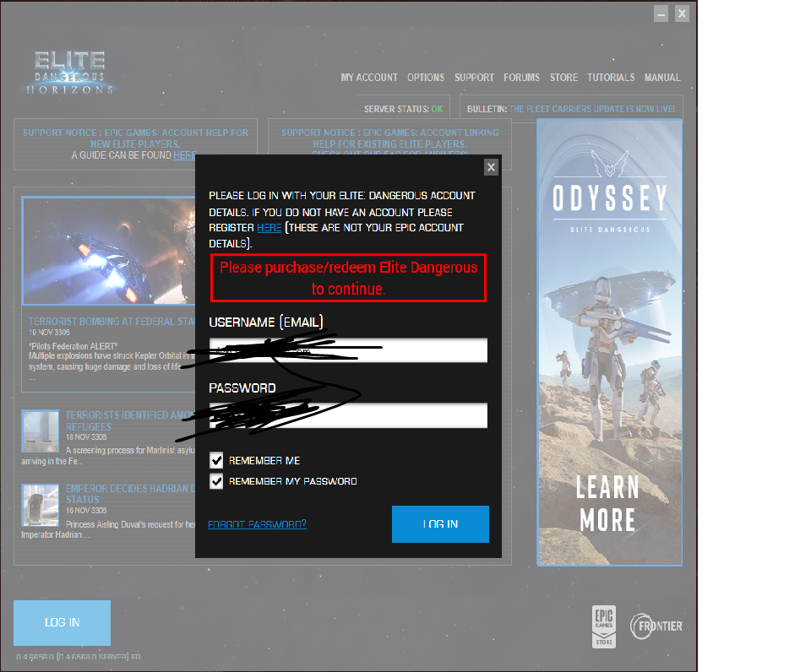Open the Emperor Decides Hadrian news thumbnail
The width and height of the screenshot is (811, 672).
40,505
